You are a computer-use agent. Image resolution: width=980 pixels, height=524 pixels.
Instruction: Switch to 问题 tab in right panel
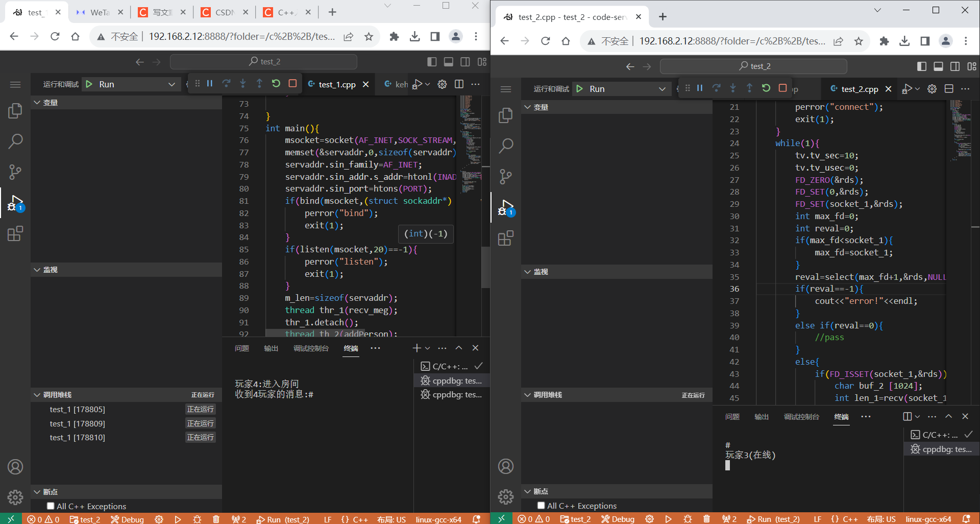732,417
